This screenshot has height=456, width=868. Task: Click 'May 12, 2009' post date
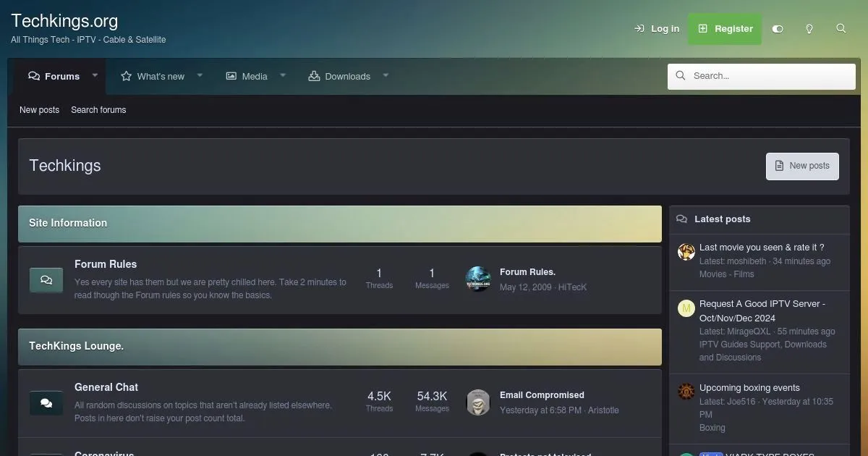point(526,287)
